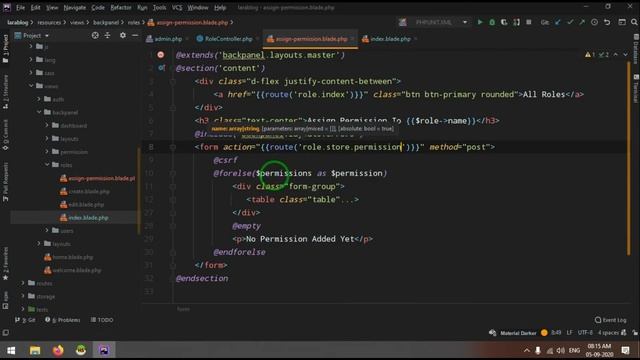Click the warnings count indicator in editor
Image resolution: width=640 pixels, height=360 pixels.
click(x=590, y=54)
